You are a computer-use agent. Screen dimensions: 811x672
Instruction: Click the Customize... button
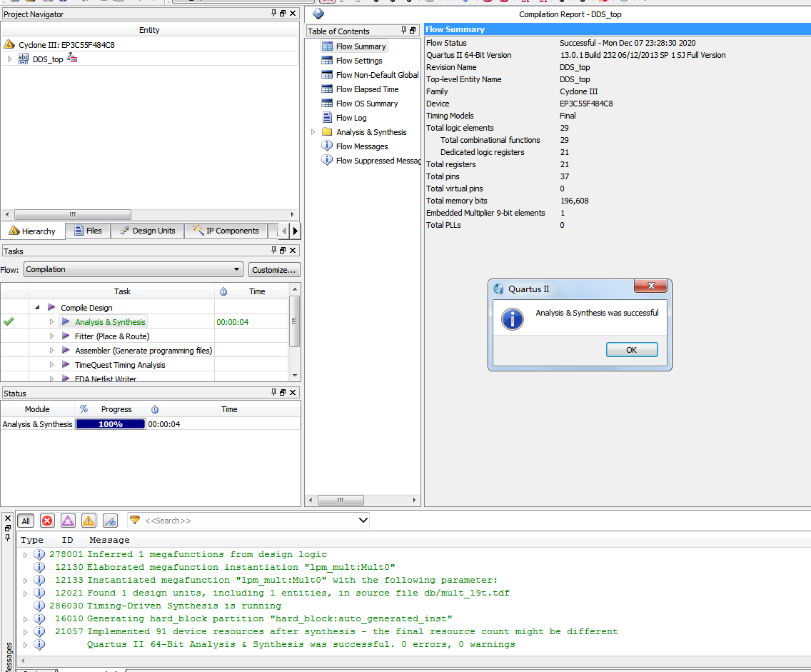274,270
